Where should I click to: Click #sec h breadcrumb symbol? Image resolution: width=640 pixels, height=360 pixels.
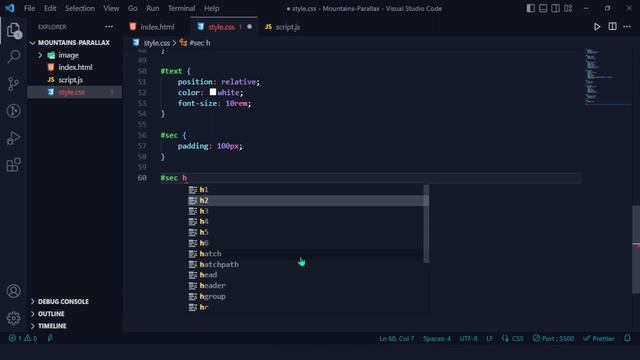pyautogui.click(x=199, y=43)
